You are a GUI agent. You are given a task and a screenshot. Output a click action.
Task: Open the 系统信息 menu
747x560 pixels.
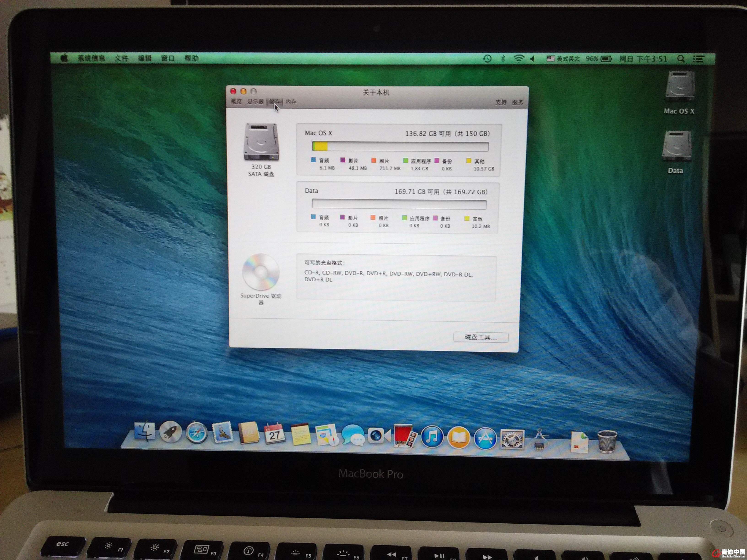point(92,58)
